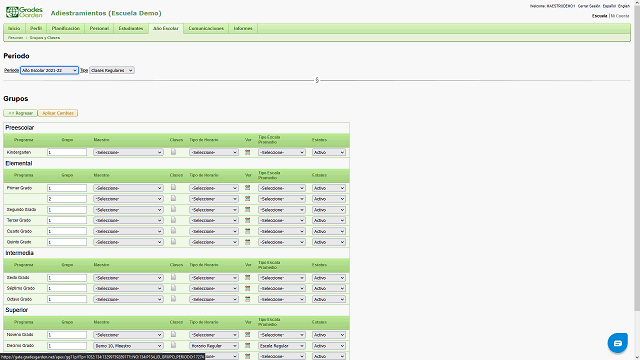The width and height of the screenshot is (640, 360).
Task: Click the Escuela link near Mi Cuenta
Action: click(x=600, y=16)
